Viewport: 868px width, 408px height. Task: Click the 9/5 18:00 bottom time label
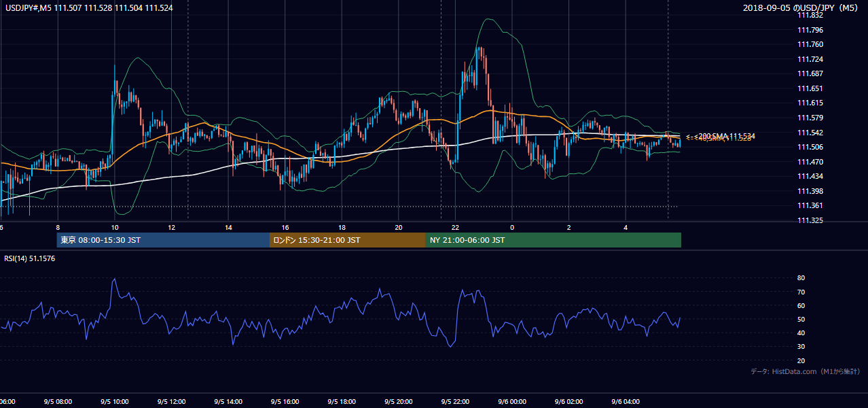(x=341, y=402)
